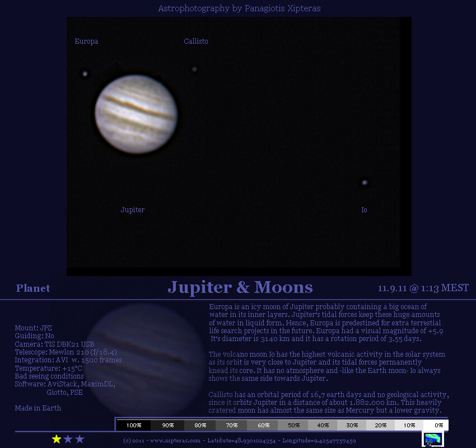The image size is (476, 448).
Task: Click the date '11.9.11 @ 1:13 MEST'
Action: click(x=423, y=288)
